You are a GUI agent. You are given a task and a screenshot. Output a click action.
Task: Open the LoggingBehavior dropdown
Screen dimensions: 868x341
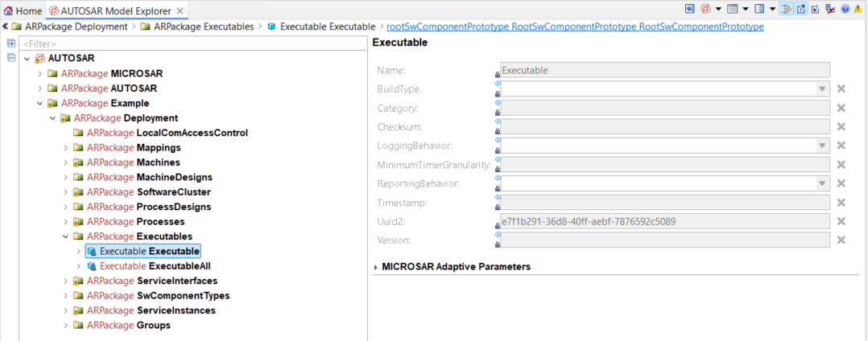click(x=821, y=146)
